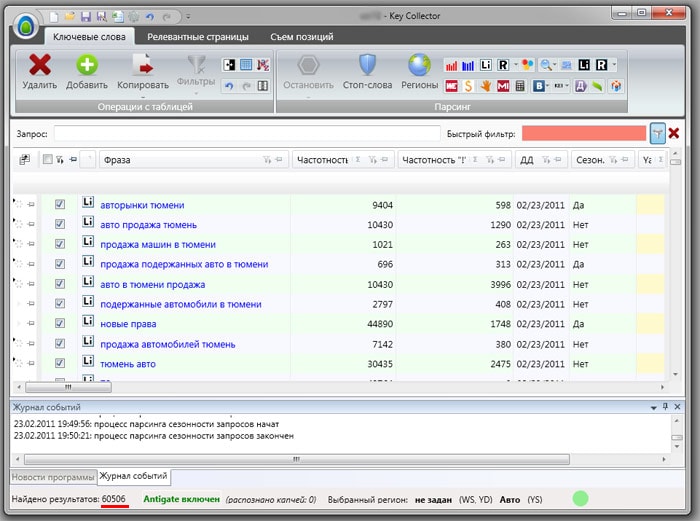
Task: Click the white R Rambler icon in ribbon
Action: click(x=503, y=65)
